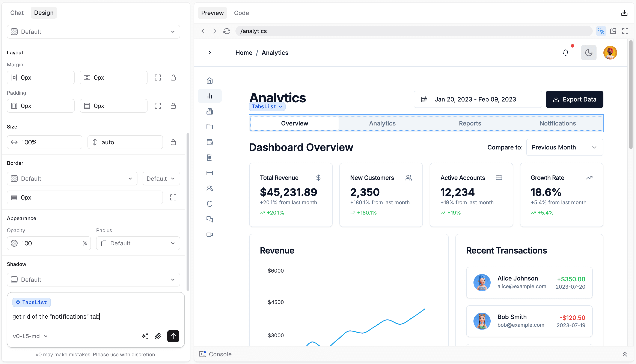Open preview in new window icon
Image resolution: width=636 pixels, height=364 pixels.
613,31
